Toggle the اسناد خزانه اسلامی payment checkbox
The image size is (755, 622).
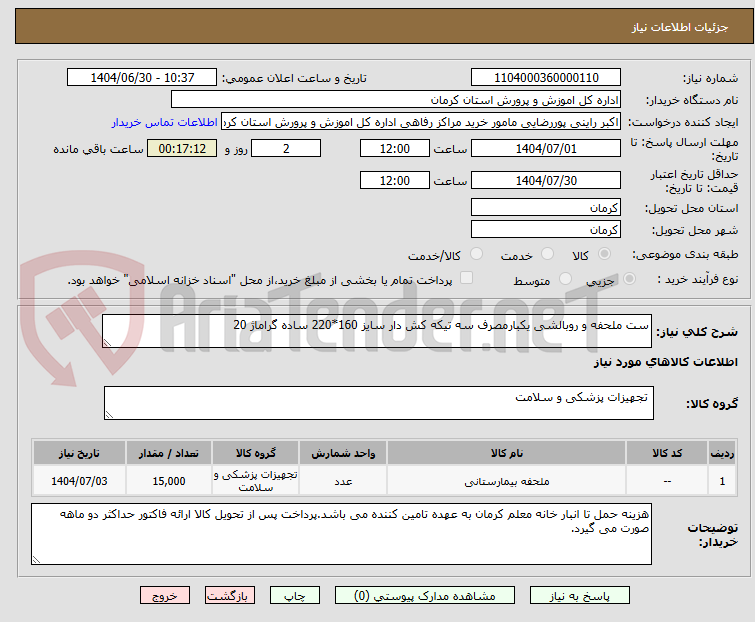466,278
